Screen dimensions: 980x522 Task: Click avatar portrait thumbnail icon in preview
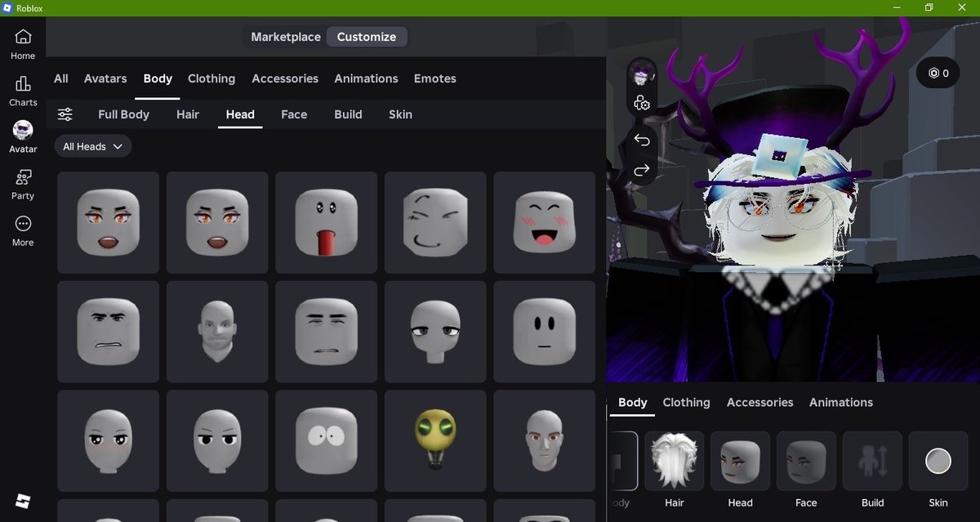[x=642, y=75]
